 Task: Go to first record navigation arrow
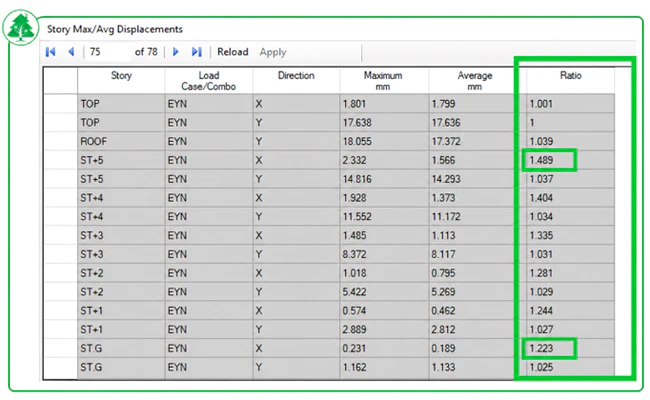click(51, 52)
